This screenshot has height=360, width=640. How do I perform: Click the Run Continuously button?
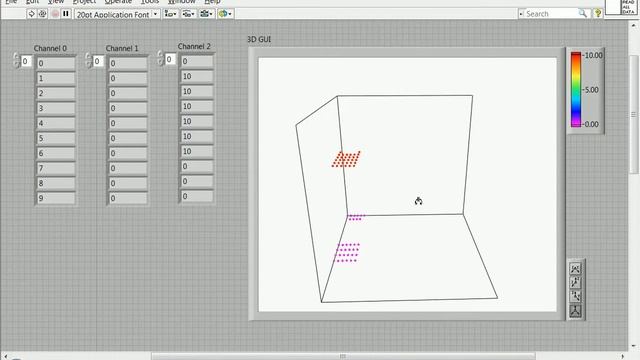pos(42,14)
